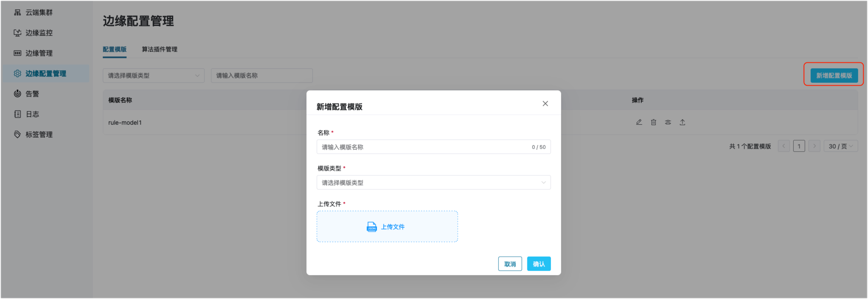The height and width of the screenshot is (299, 868).
Task: Open 边缘监控 in the sidebar
Action: tap(39, 33)
